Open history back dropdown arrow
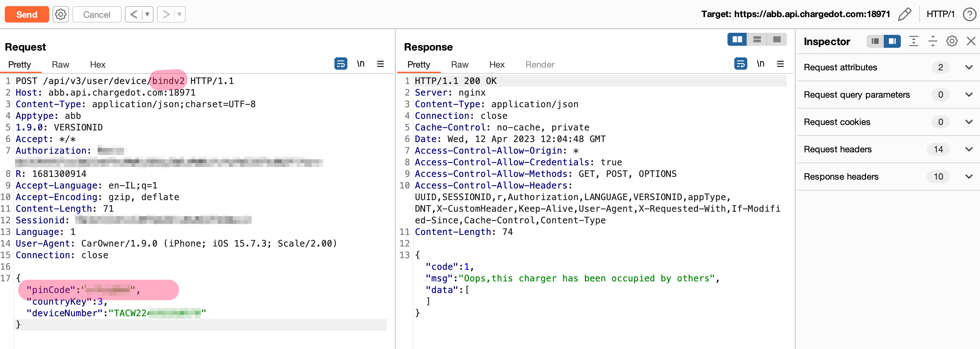The width and height of the screenshot is (980, 349). click(x=148, y=14)
